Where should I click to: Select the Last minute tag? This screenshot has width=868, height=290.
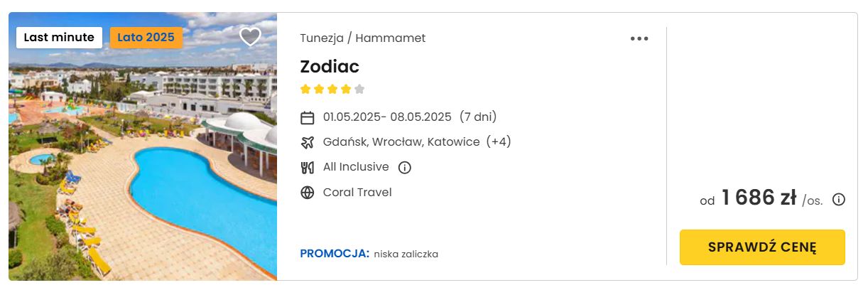click(59, 38)
